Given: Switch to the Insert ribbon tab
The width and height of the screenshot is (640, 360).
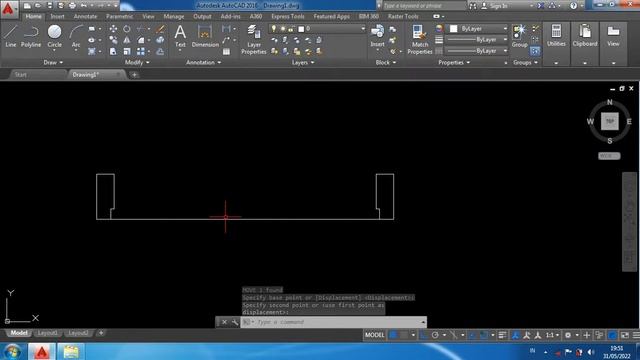Looking at the screenshot, I should (x=57, y=16).
